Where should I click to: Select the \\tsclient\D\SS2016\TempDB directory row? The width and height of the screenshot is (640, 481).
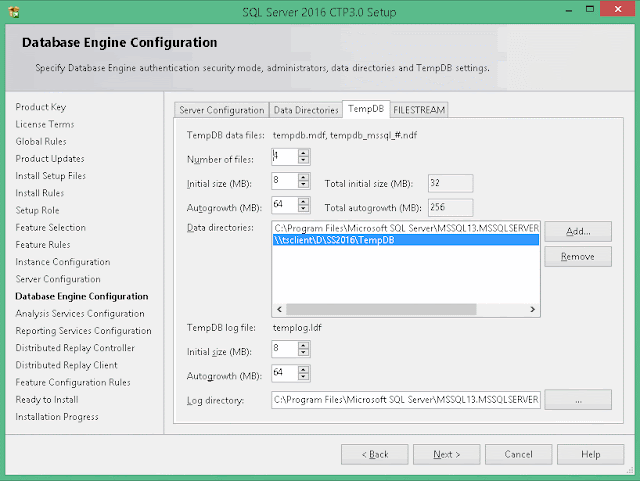[406, 240]
